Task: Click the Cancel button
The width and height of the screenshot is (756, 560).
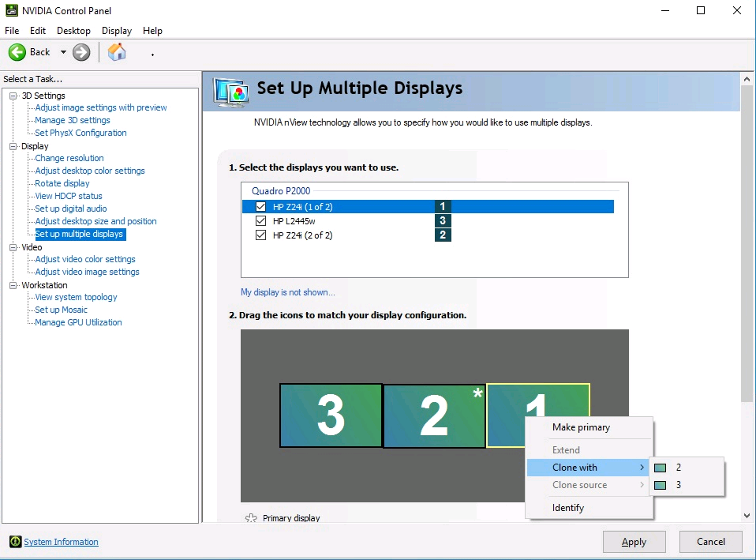Action: pos(711,542)
